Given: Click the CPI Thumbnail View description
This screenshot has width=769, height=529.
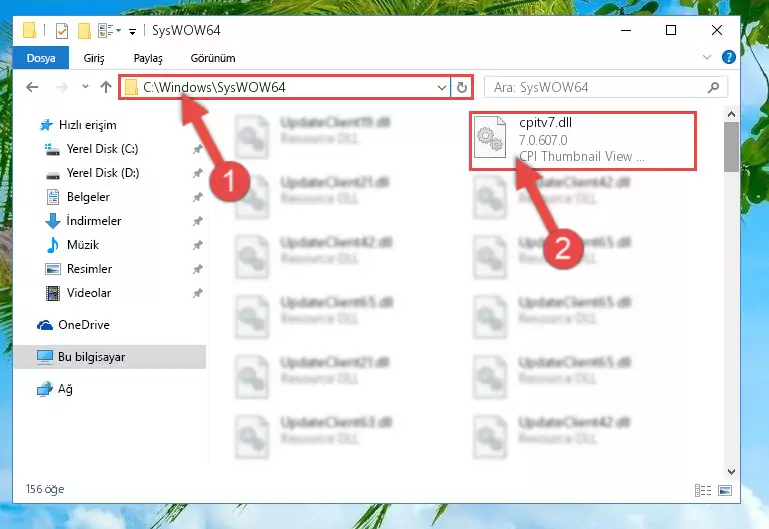Looking at the screenshot, I should [x=582, y=156].
